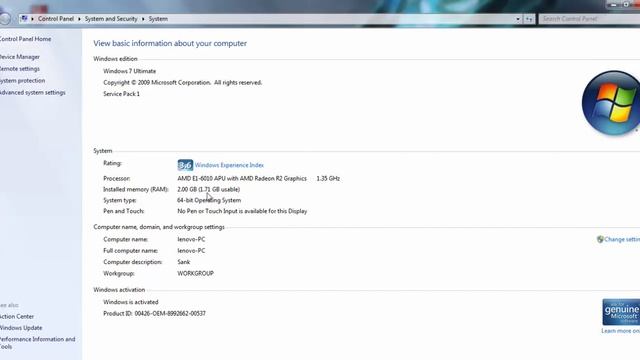
Task: Click the 3.6 rating score badge
Action: coord(185,165)
